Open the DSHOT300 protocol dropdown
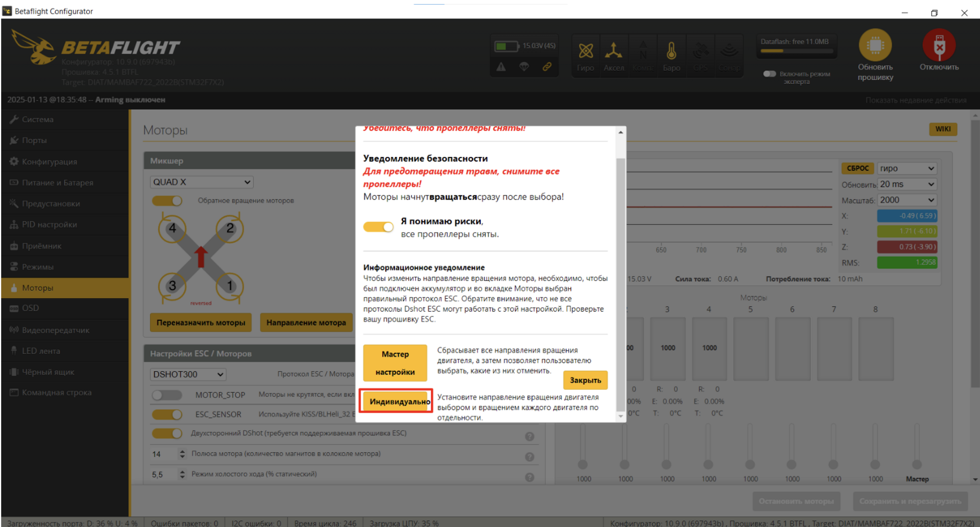Viewport: 980px width, 527px height. (188, 374)
